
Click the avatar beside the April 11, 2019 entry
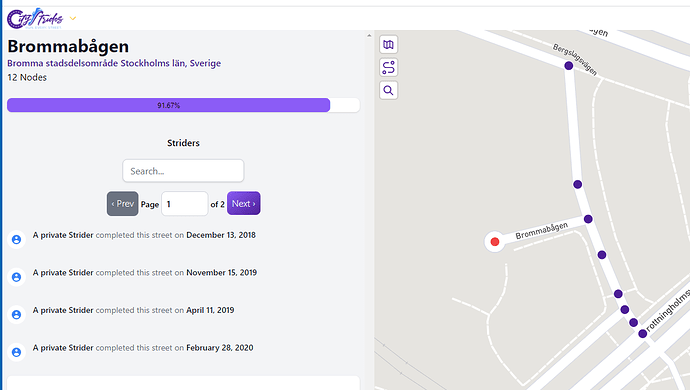[16, 315]
